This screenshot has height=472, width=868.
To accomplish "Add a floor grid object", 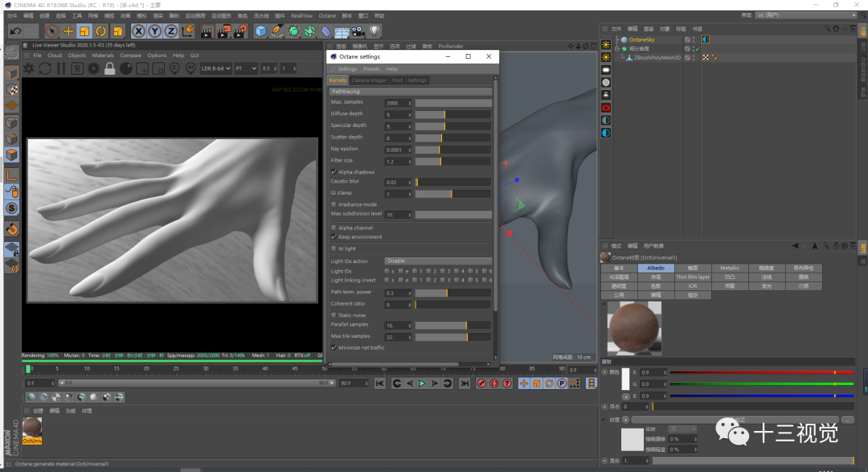I will [342, 31].
